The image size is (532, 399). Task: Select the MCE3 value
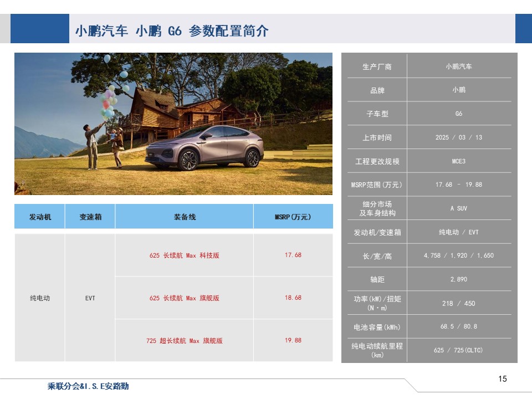pyautogui.click(x=459, y=161)
